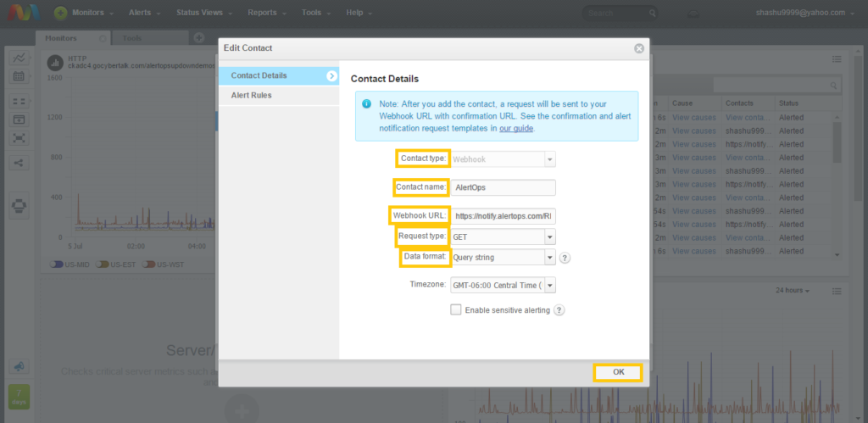Toggle the US-MID legend switch

point(56,264)
